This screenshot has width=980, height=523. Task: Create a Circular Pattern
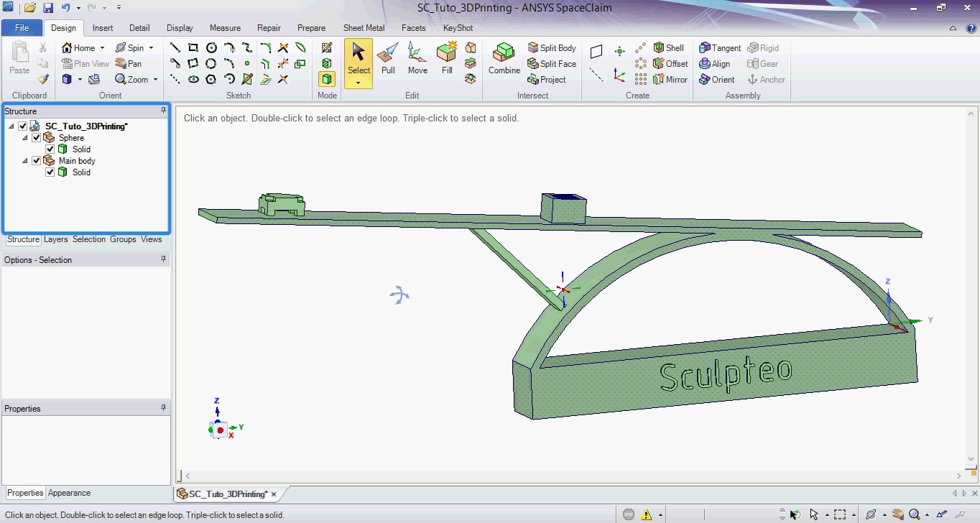pyautogui.click(x=641, y=64)
